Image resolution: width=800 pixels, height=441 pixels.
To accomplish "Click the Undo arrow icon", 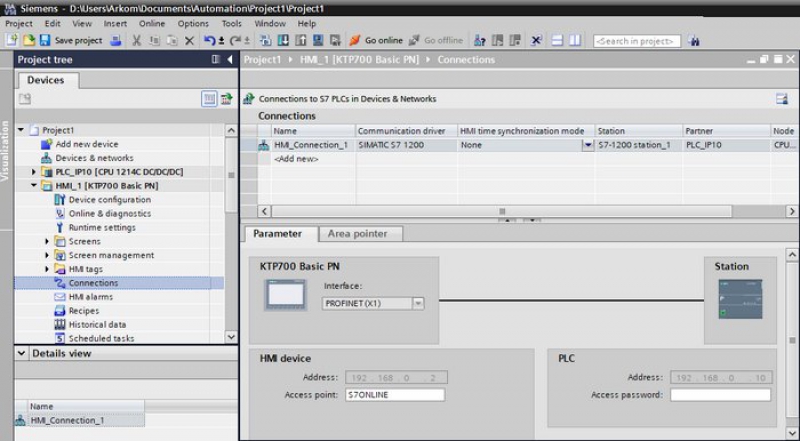I will (210, 40).
